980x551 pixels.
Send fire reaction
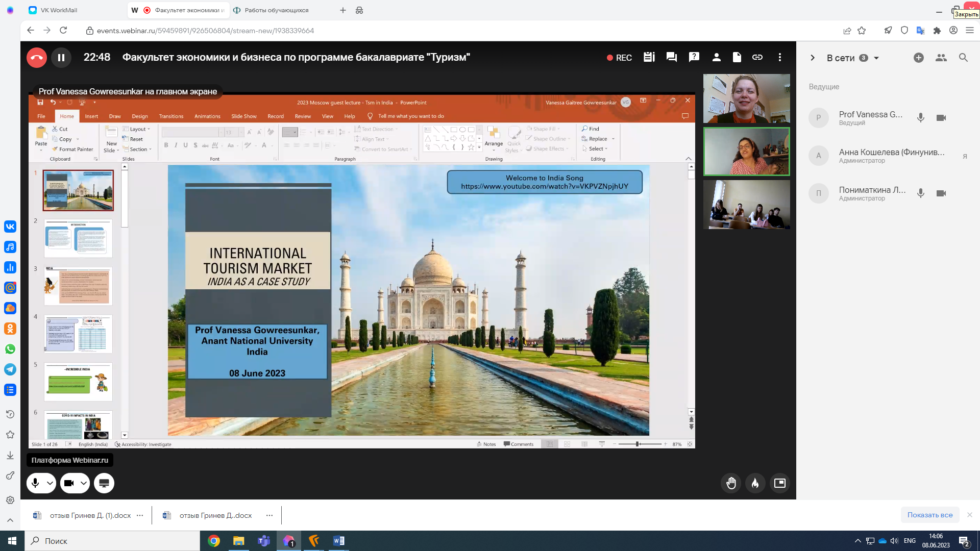[x=755, y=483]
